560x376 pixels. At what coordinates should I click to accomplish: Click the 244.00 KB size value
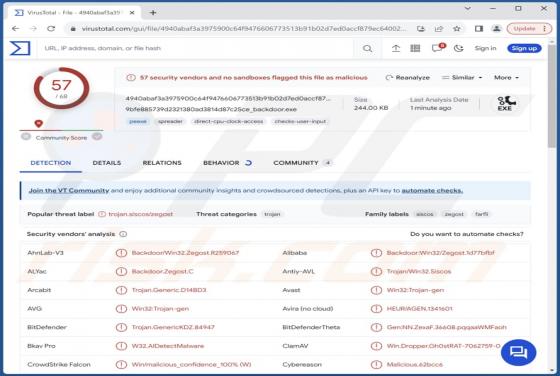[x=371, y=108]
